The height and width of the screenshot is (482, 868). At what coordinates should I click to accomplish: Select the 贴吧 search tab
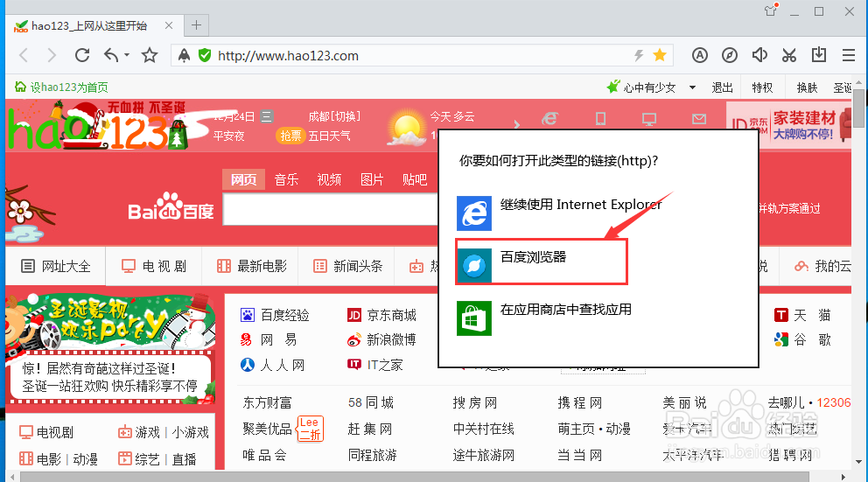coord(415,179)
